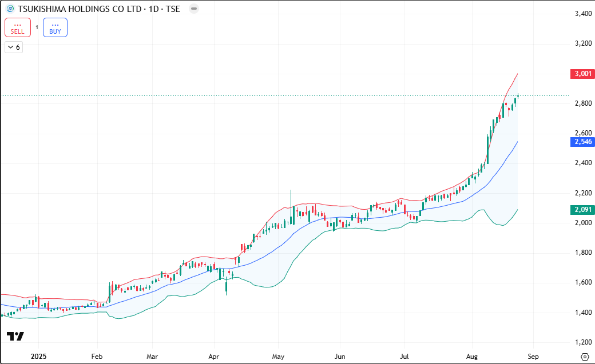The image size is (595, 364).
Task: Click the 1,200 price scale label
Action: click(x=583, y=342)
